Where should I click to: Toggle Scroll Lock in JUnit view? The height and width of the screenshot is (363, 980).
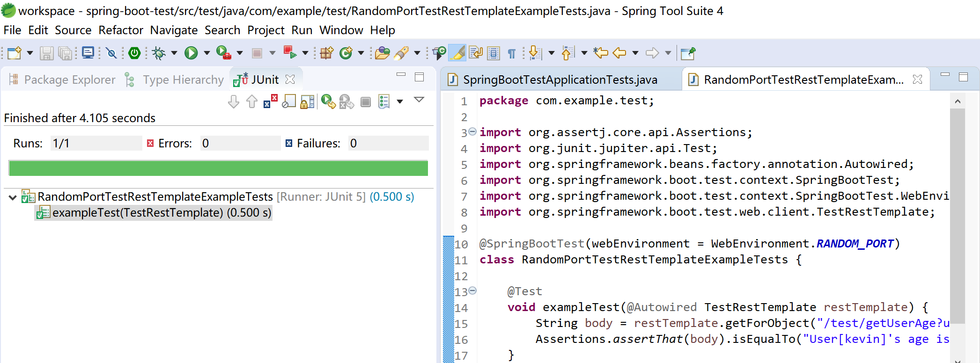tap(307, 102)
